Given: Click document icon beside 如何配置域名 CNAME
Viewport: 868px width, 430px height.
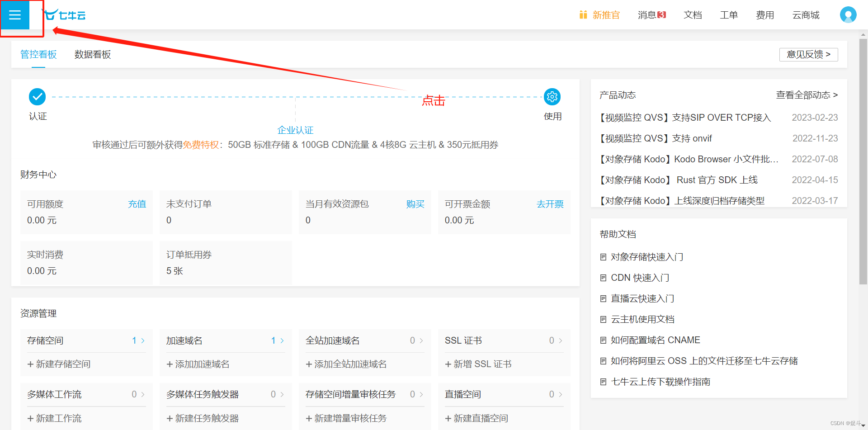Looking at the screenshot, I should click(x=603, y=340).
